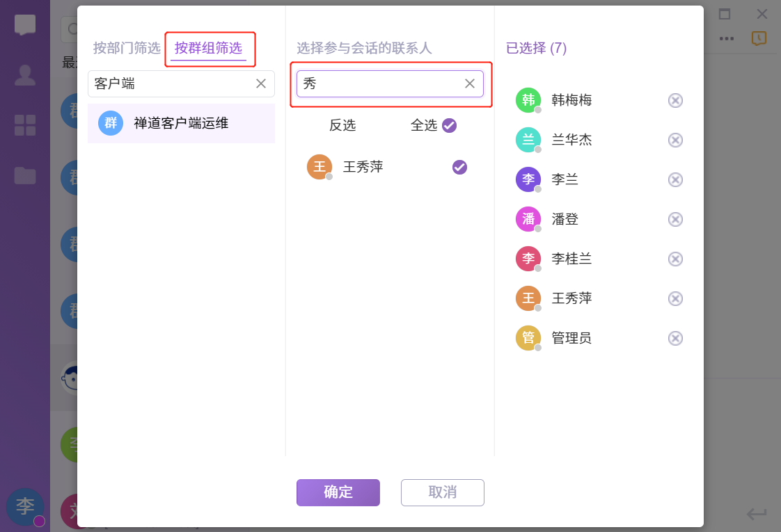Remove 李兰 from selected contacts

click(675, 179)
